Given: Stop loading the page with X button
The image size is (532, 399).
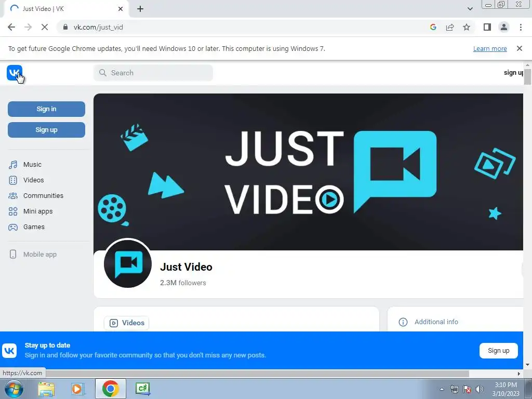Looking at the screenshot, I should 45,27.
